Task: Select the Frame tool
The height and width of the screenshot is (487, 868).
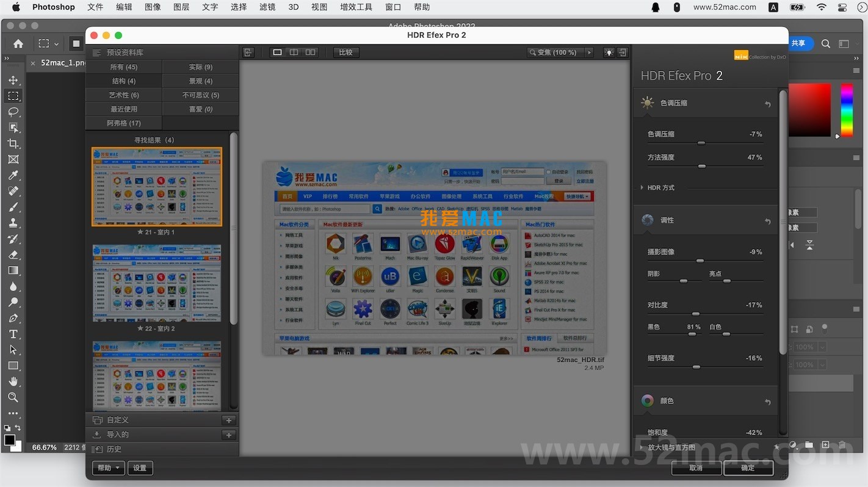Action: [x=13, y=159]
